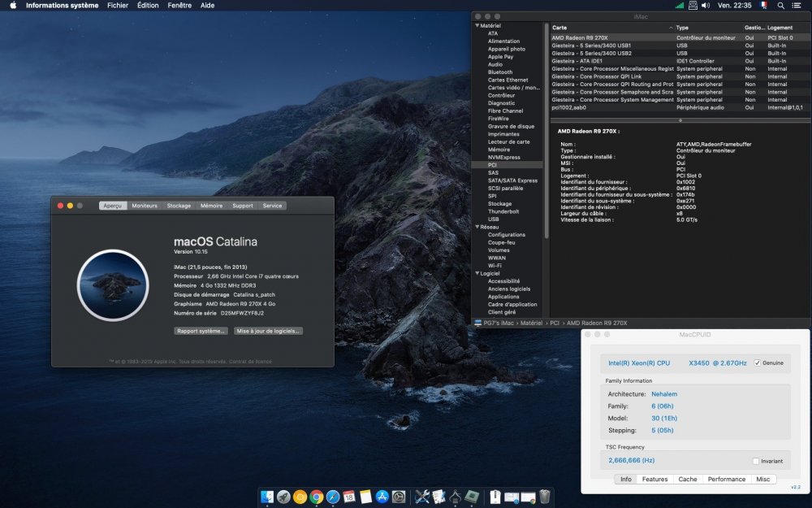Open Finder from the dock
812x508 pixels.
(267, 497)
